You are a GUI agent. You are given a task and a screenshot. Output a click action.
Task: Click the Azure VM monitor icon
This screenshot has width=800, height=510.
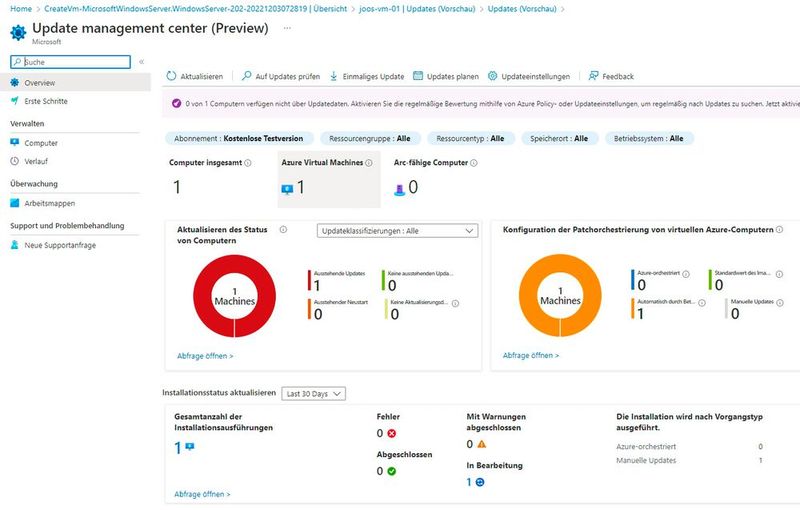287,189
